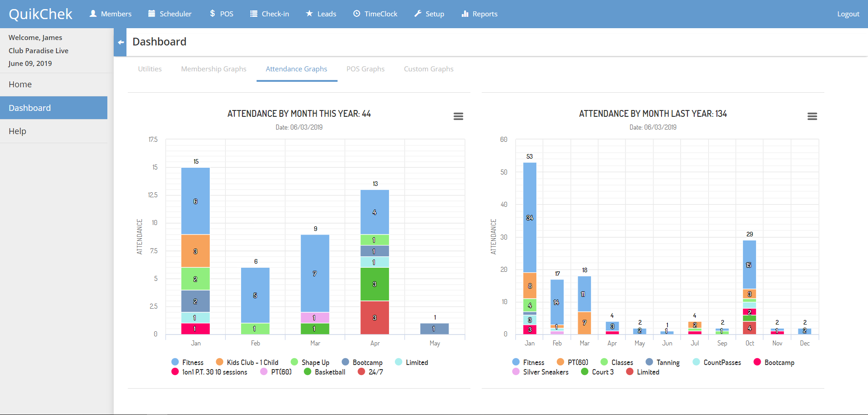Click the POS dollar sign icon

[212, 14]
